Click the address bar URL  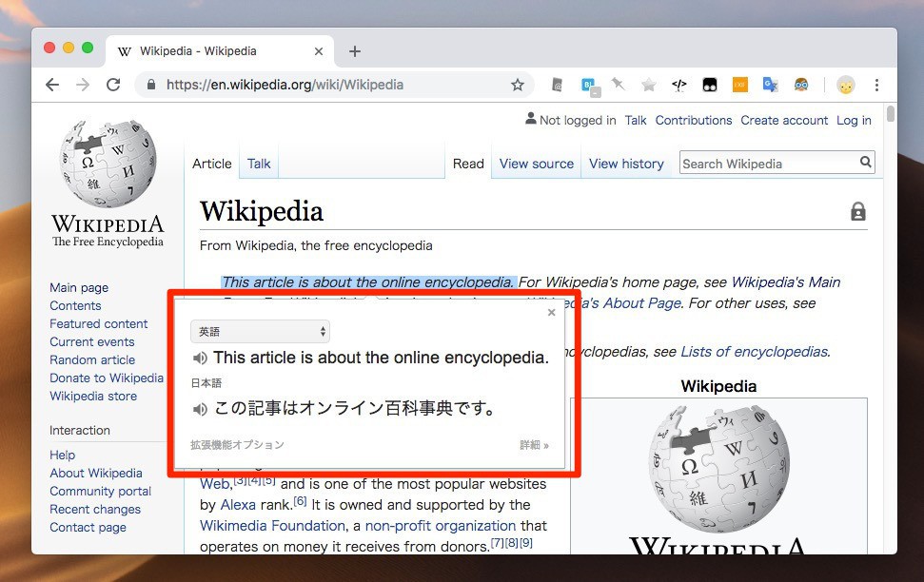[x=285, y=85]
